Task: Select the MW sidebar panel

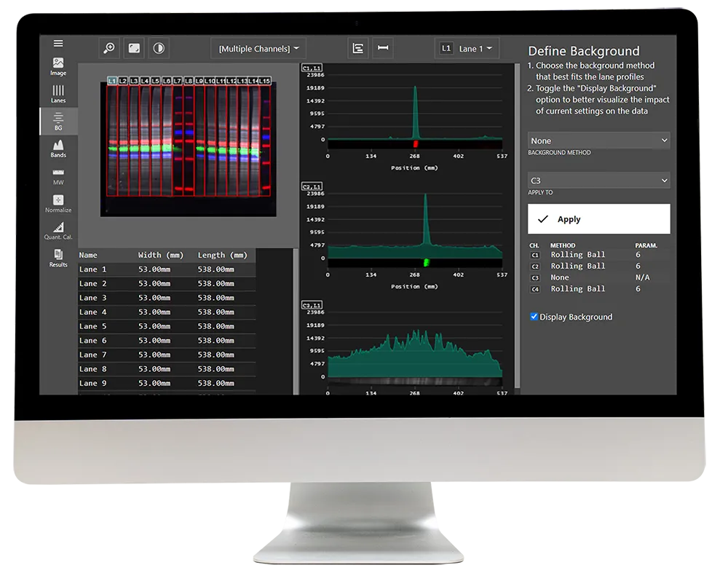Action: [x=58, y=178]
